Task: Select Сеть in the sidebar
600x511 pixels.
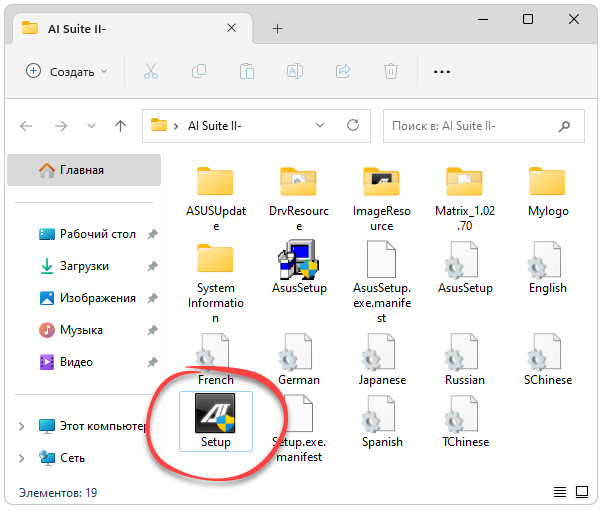Action: pos(62,458)
